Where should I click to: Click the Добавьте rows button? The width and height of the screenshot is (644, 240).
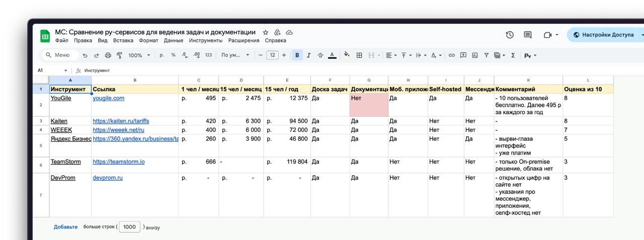coord(65,227)
